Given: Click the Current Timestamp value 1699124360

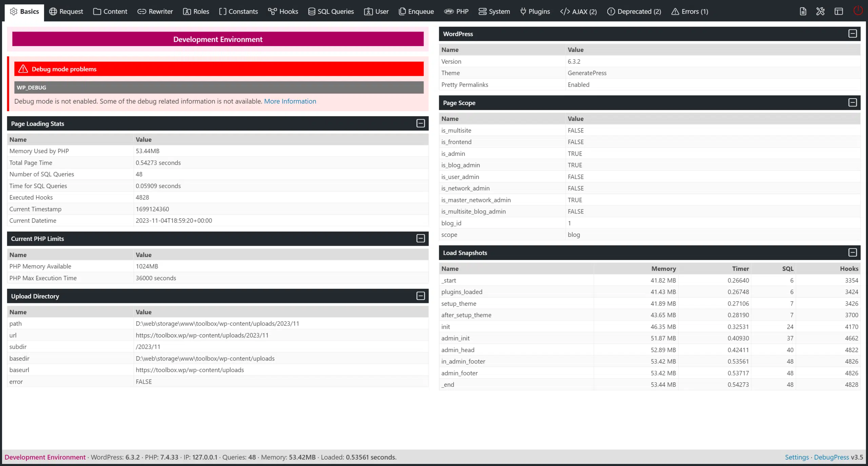Looking at the screenshot, I should 152,209.
